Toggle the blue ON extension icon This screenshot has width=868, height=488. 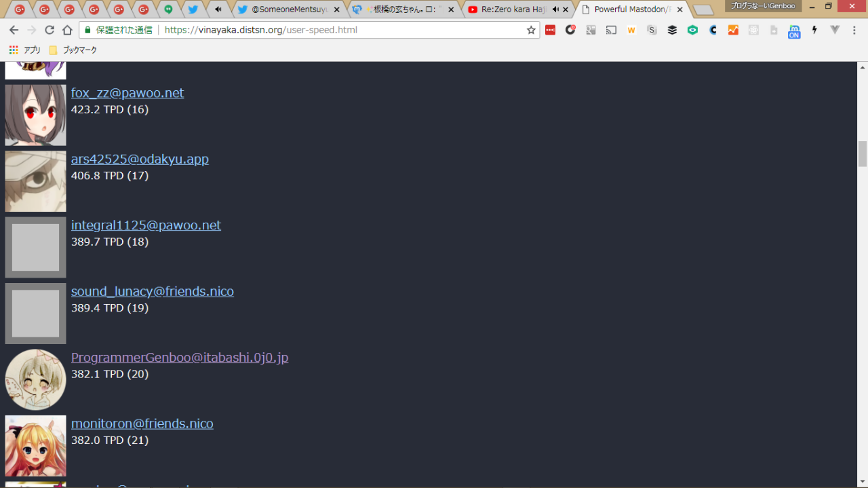(x=793, y=31)
